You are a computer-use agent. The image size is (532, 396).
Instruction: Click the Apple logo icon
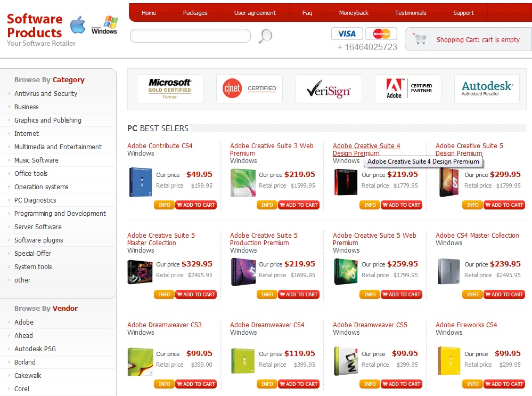78,25
